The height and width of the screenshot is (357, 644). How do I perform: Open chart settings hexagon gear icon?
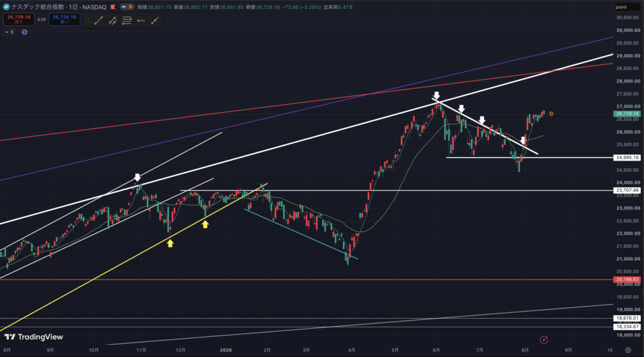[628, 350]
